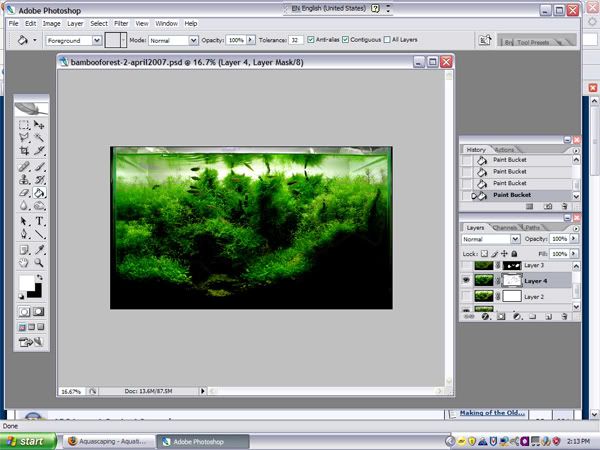This screenshot has width=600, height=450.
Task: Select the Type tool
Action: (x=39, y=221)
